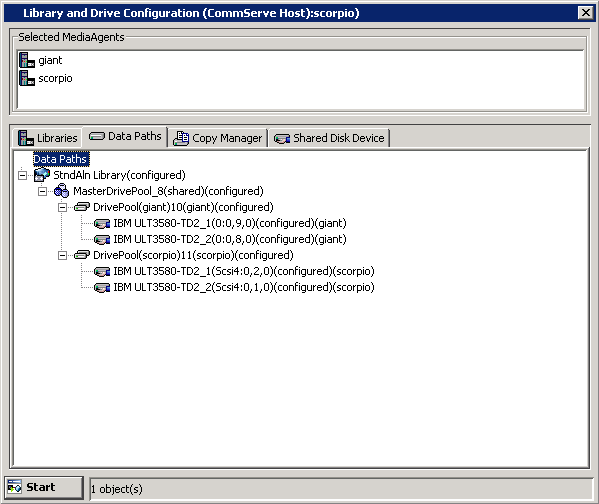Image resolution: width=599 pixels, height=504 pixels.
Task: Select the Data Paths root node
Action: pos(60,159)
